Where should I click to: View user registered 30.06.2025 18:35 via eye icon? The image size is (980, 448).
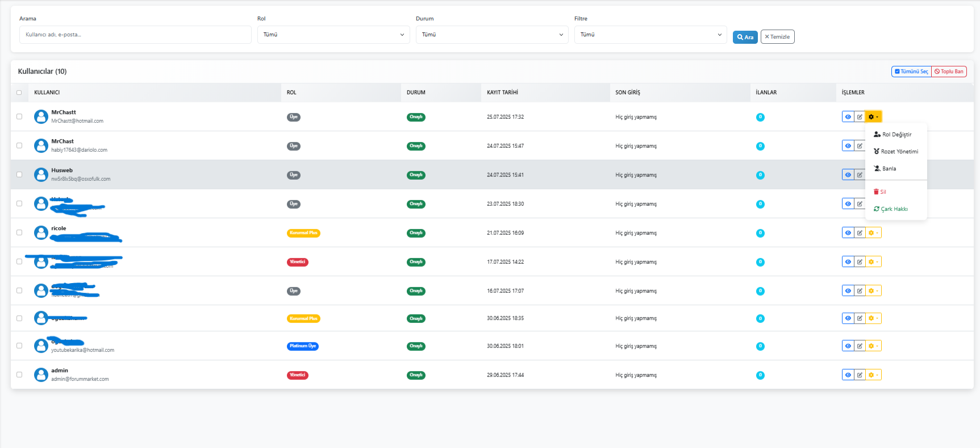tap(848, 318)
